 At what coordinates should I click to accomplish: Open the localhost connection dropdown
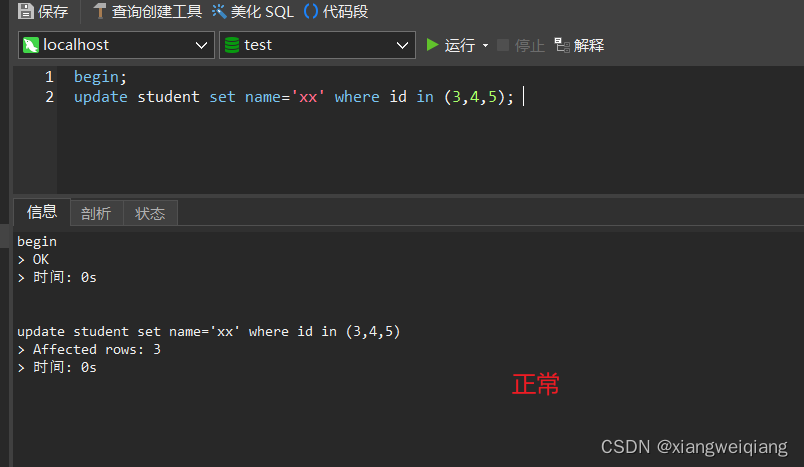pyautogui.click(x=116, y=45)
